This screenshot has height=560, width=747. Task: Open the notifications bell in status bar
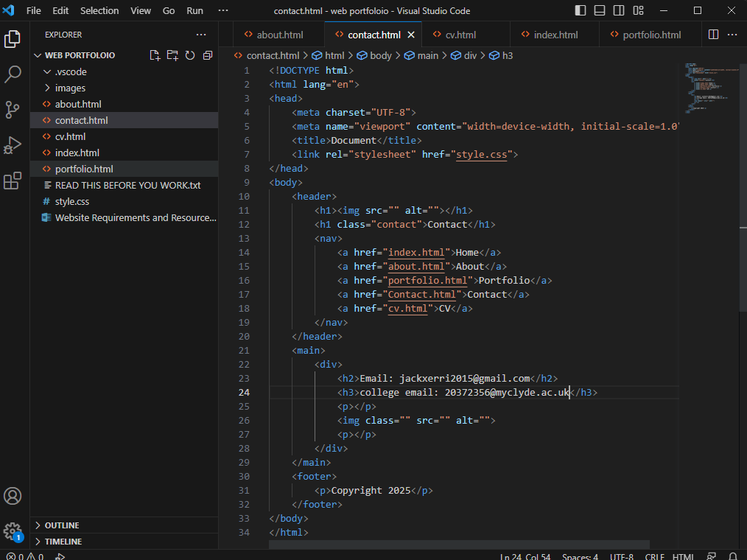732,556
